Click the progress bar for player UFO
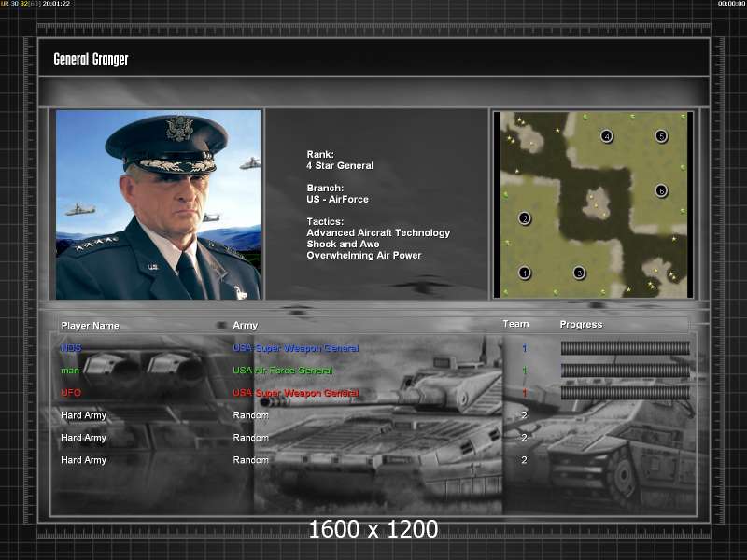The image size is (747, 560). (x=625, y=393)
